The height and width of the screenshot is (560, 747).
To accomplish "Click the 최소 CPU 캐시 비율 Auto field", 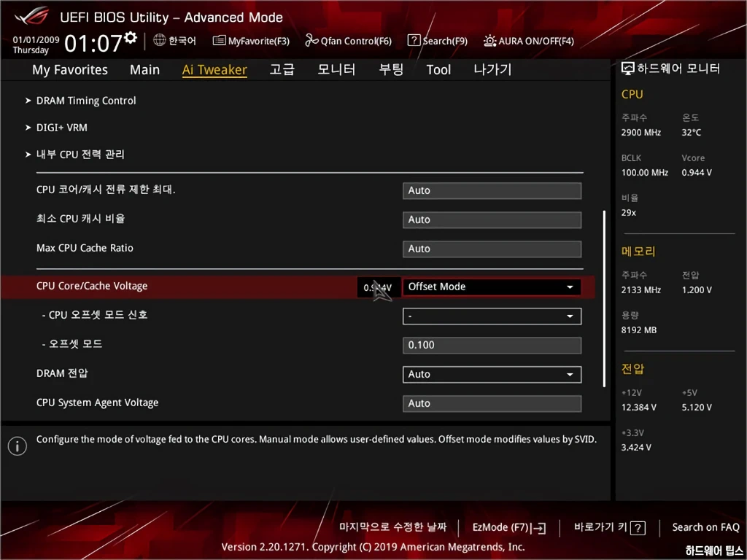I will click(492, 219).
